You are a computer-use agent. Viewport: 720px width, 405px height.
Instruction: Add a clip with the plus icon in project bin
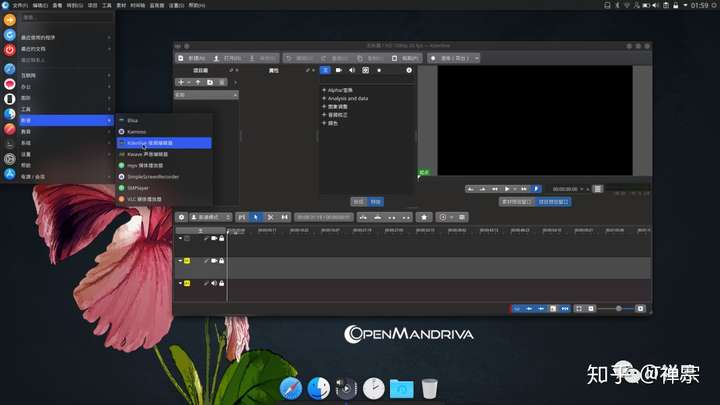coord(181,82)
